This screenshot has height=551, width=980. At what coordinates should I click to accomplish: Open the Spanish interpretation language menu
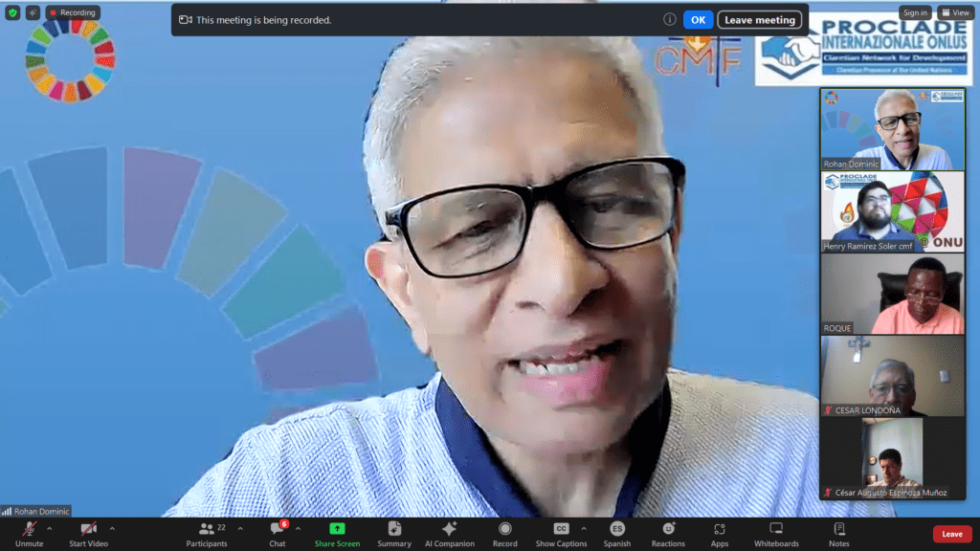(617, 529)
